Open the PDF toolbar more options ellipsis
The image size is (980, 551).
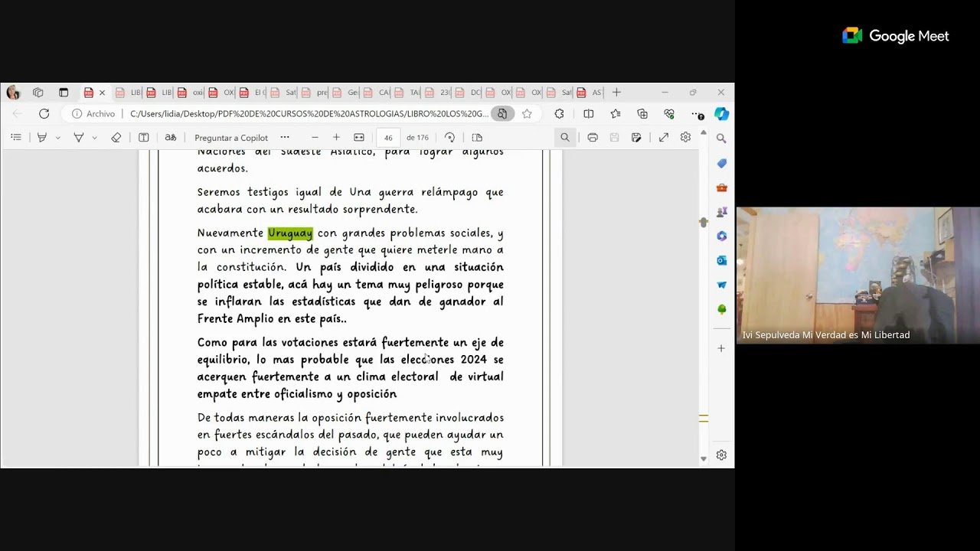(285, 138)
